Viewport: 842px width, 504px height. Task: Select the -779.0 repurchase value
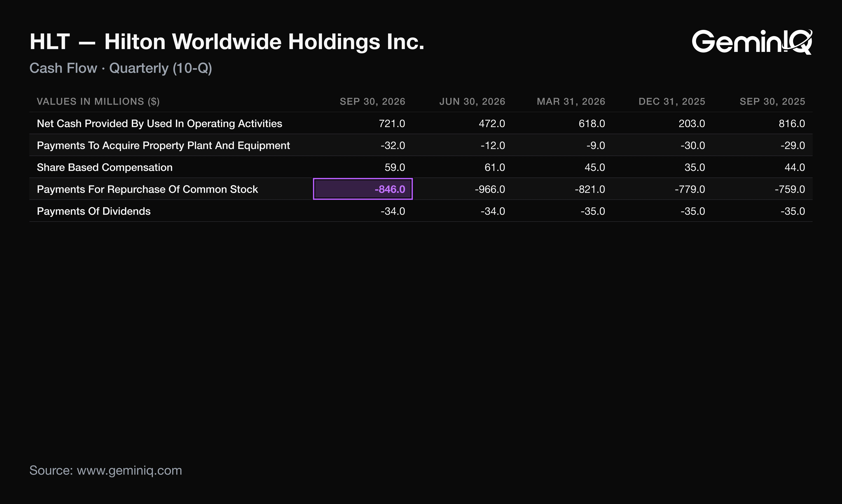click(690, 189)
